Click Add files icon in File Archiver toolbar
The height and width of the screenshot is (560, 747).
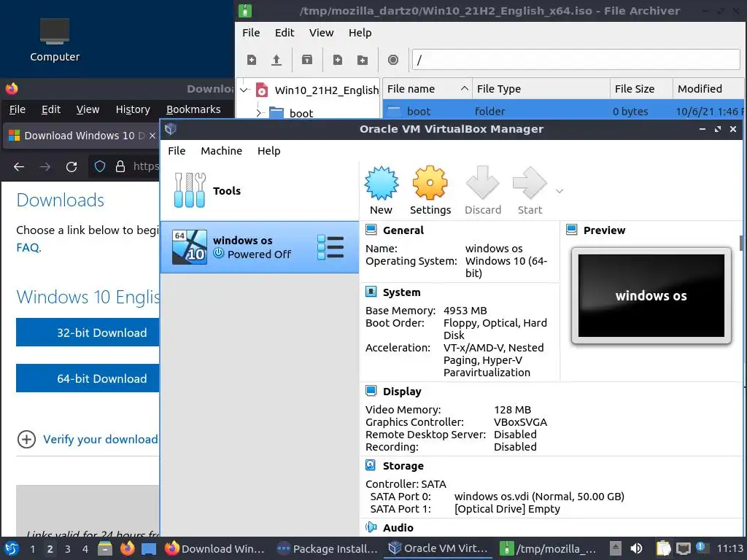coord(338,60)
